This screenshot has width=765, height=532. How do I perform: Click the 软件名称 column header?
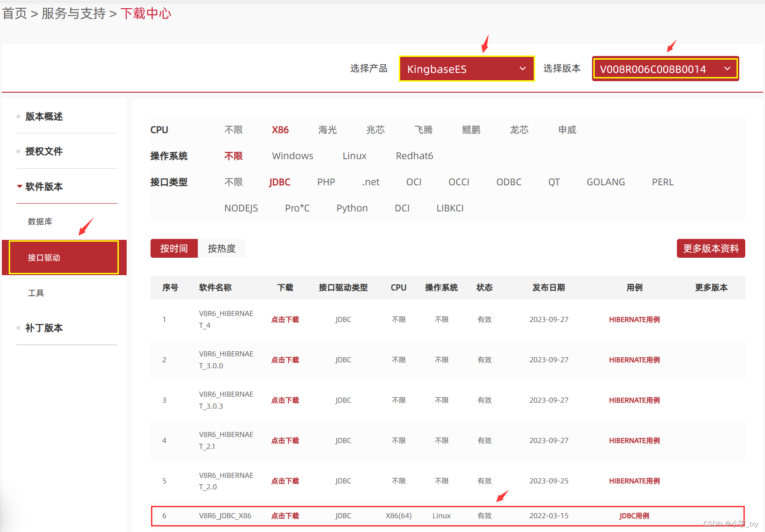[215, 288]
